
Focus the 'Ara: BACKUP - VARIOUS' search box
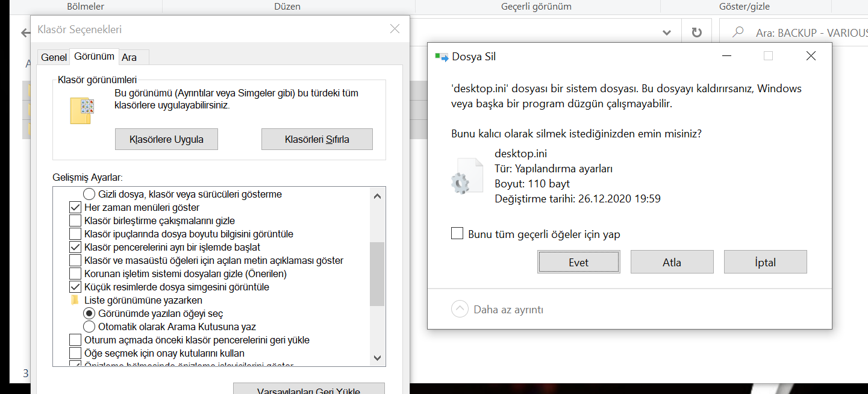(794, 33)
